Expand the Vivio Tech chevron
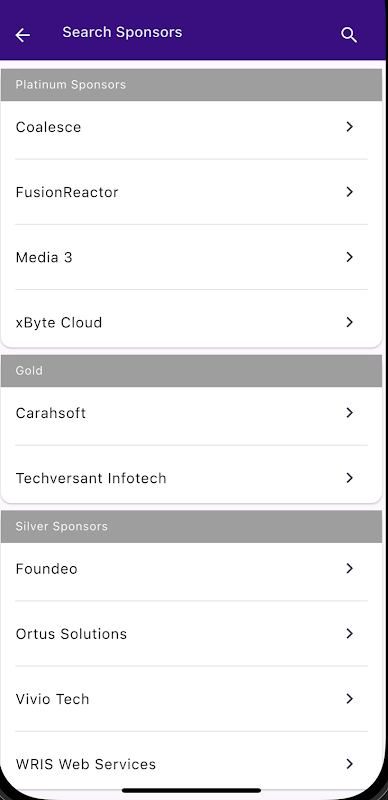The height and width of the screenshot is (800, 388). pyautogui.click(x=350, y=699)
